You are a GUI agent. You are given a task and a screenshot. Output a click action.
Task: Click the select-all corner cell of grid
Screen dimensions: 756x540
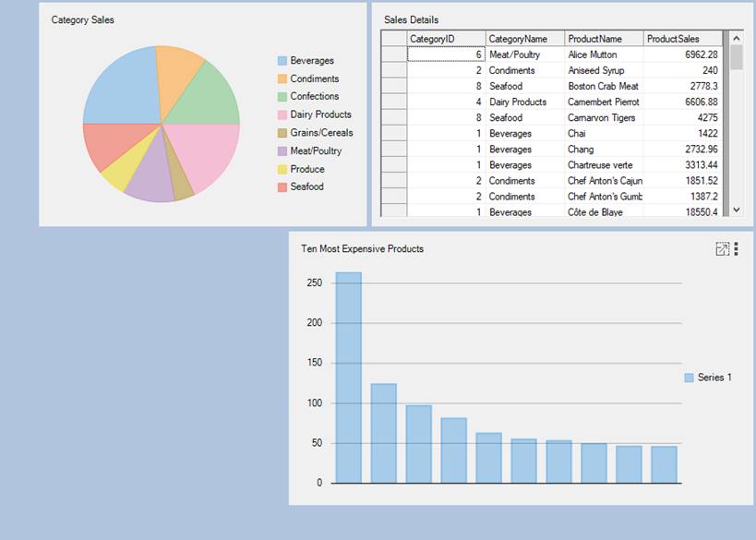click(394, 39)
